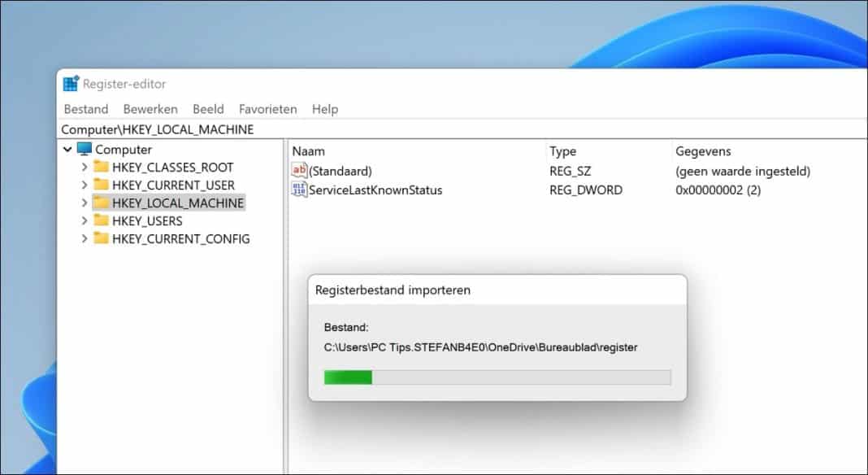Click the green import progress bar

[348, 377]
